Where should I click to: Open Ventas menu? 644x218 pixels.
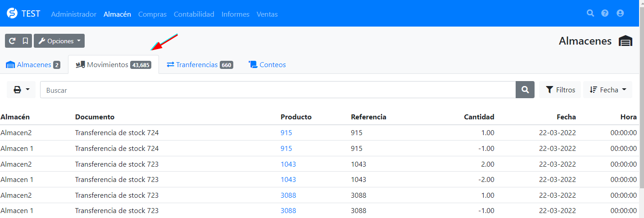[x=267, y=14]
